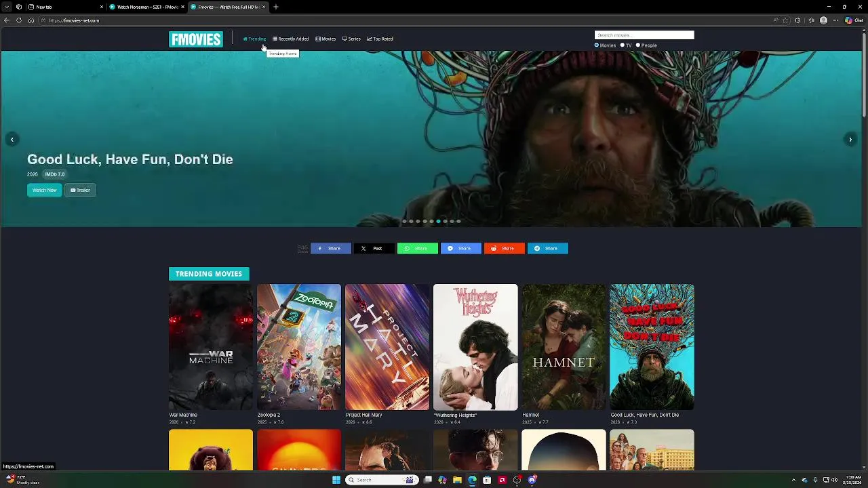Viewport: 868px width, 488px height.
Task: Share the page via WhatsApp
Action: (x=418, y=248)
